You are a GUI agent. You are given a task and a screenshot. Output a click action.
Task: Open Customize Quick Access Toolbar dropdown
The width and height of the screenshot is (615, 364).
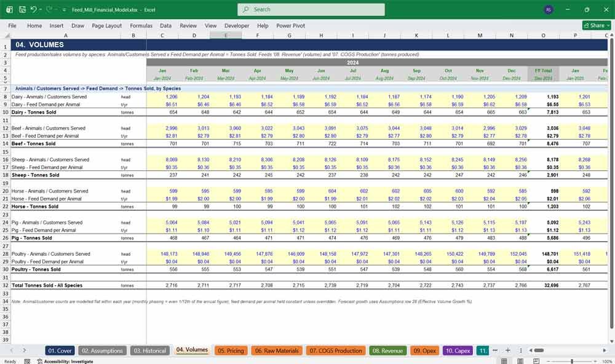click(x=64, y=9)
